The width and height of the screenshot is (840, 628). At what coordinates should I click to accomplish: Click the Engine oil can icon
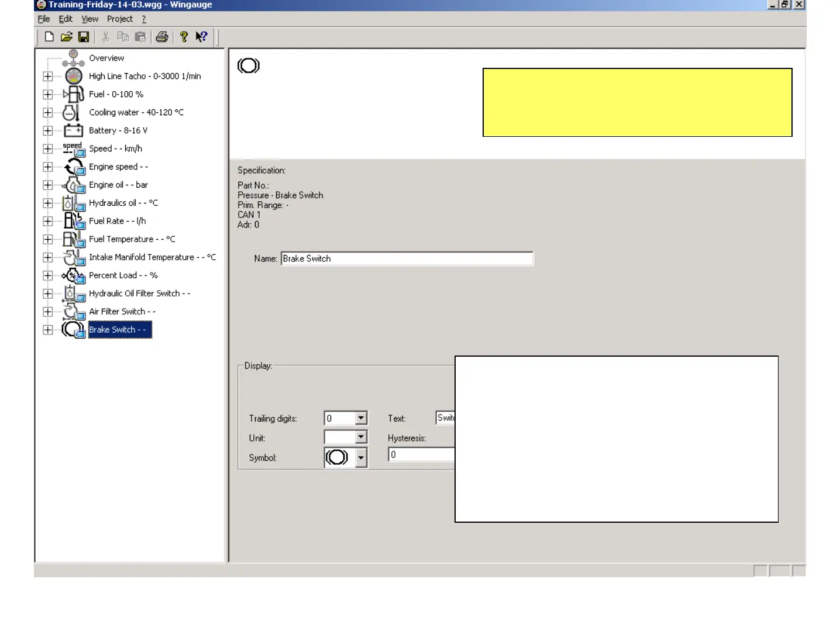click(x=74, y=185)
